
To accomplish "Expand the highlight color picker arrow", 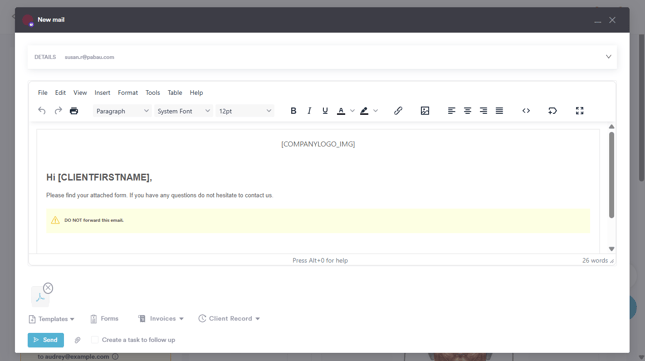I will coord(376,111).
